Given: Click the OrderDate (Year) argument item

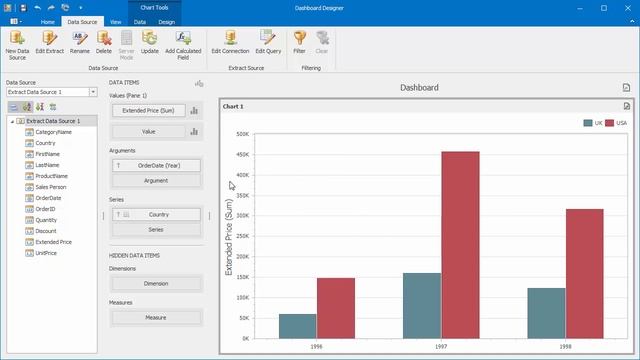Looking at the screenshot, I should point(156,165).
